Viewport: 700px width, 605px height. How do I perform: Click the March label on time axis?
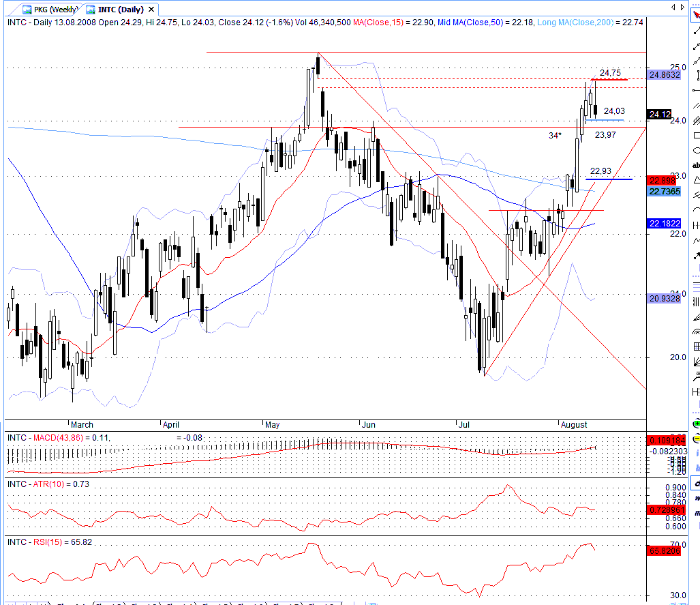click(x=82, y=424)
